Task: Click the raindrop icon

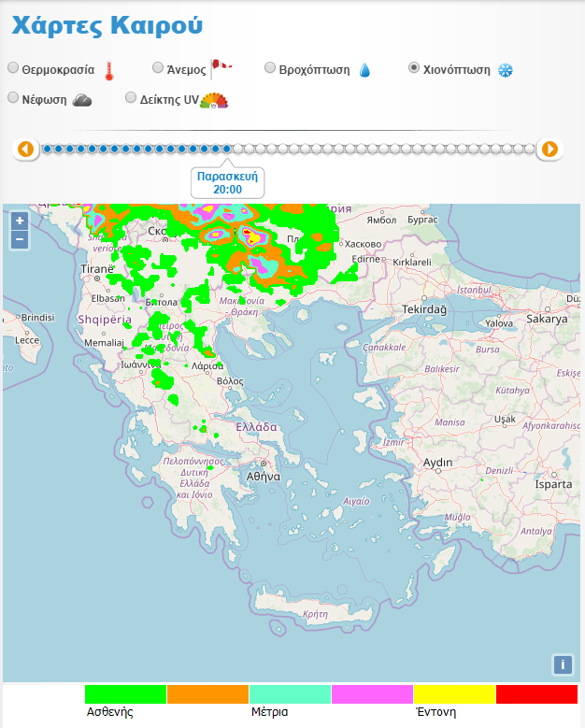Action: [365, 70]
